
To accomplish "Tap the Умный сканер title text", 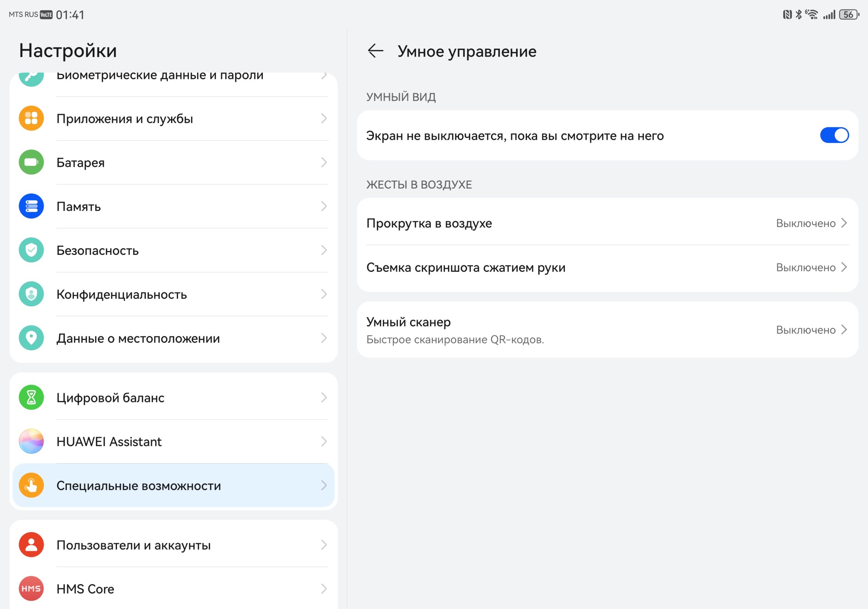I will click(x=408, y=322).
